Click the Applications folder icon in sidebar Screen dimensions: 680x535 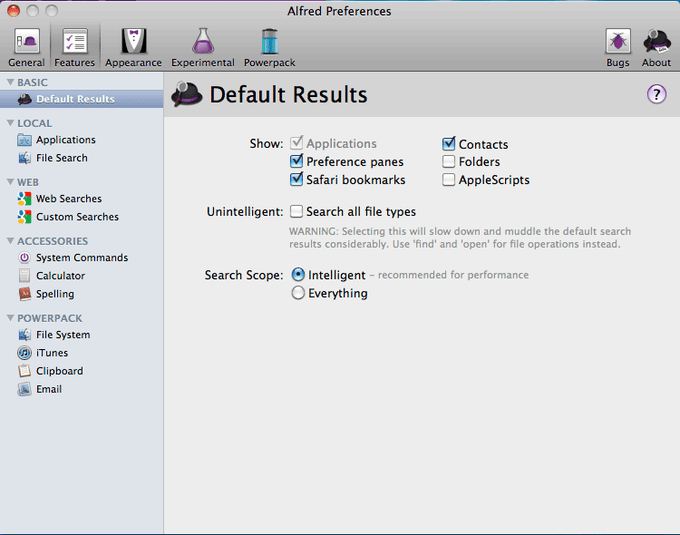point(24,140)
